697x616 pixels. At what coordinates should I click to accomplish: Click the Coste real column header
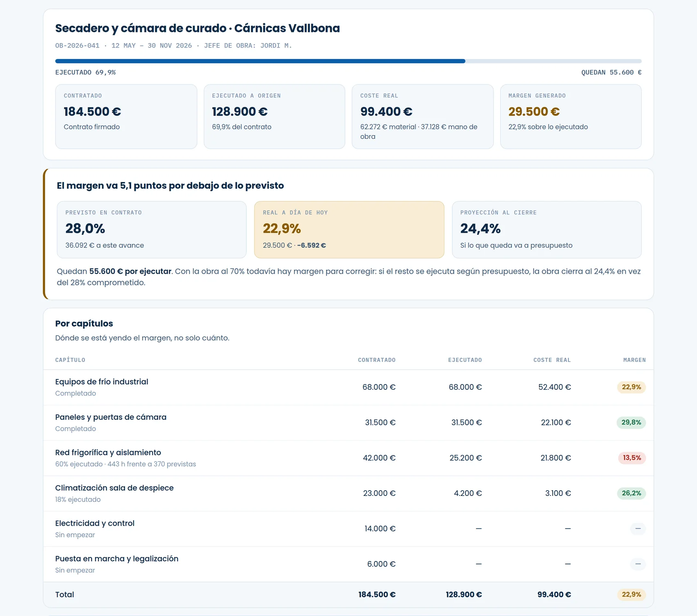coord(552,360)
